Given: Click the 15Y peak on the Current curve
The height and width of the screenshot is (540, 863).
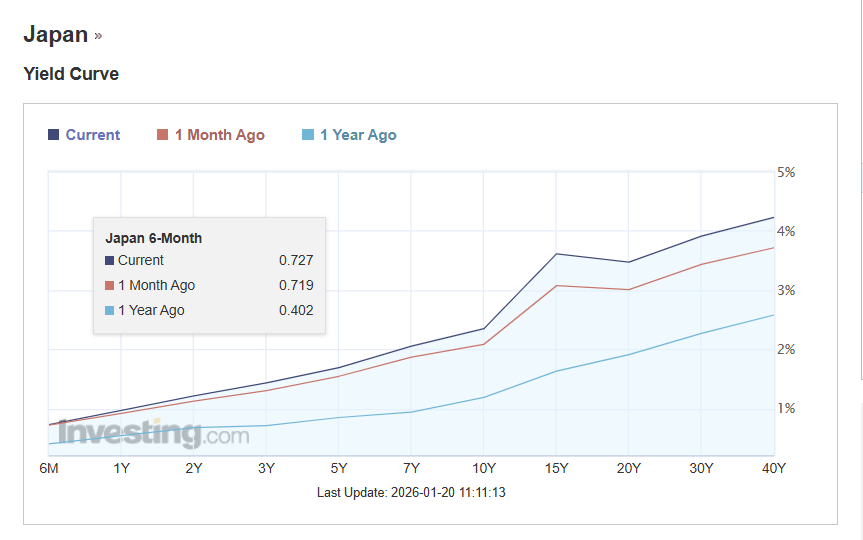Looking at the screenshot, I should point(556,254).
